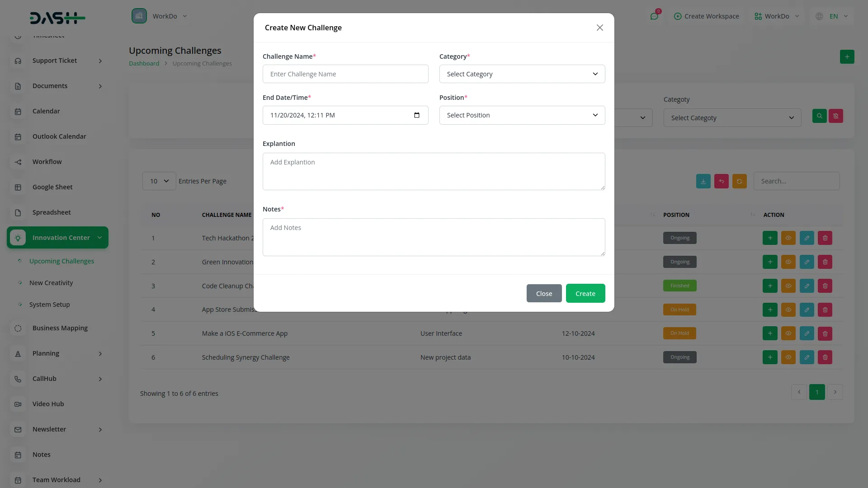Viewport: 868px width, 488px height.
Task: Click the red clear filter trash icon
Action: click(835, 116)
